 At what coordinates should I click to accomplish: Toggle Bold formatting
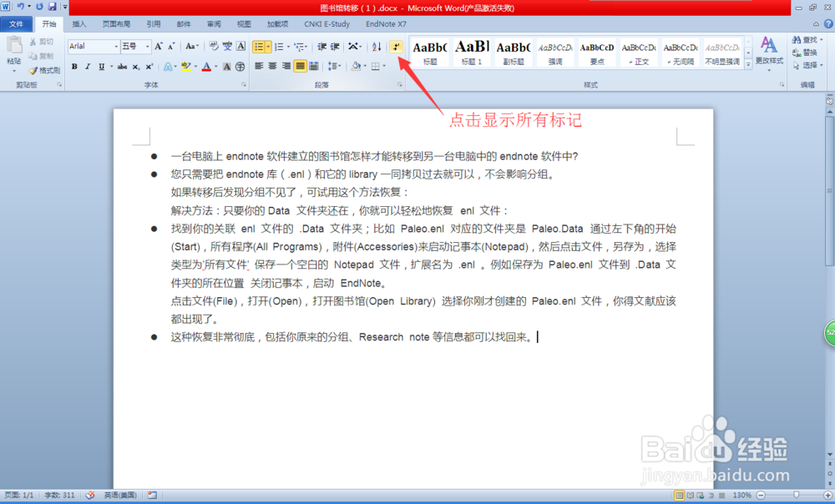[x=74, y=67]
